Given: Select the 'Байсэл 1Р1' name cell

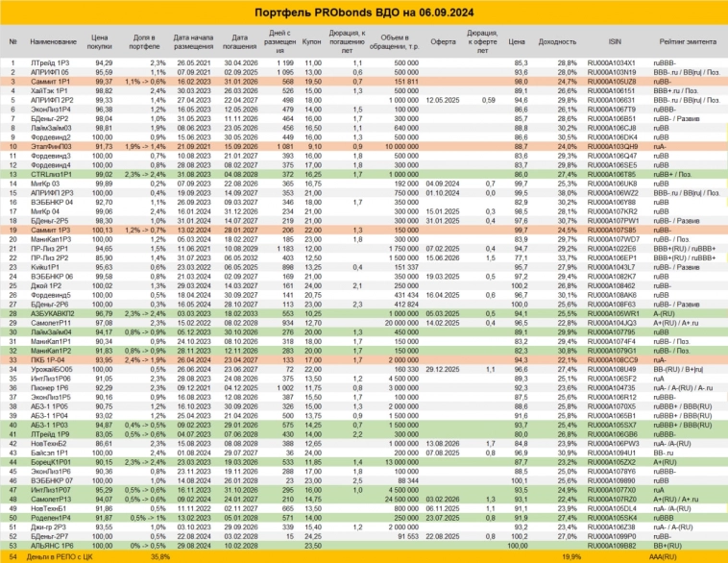Looking at the screenshot, I should click(x=49, y=453).
